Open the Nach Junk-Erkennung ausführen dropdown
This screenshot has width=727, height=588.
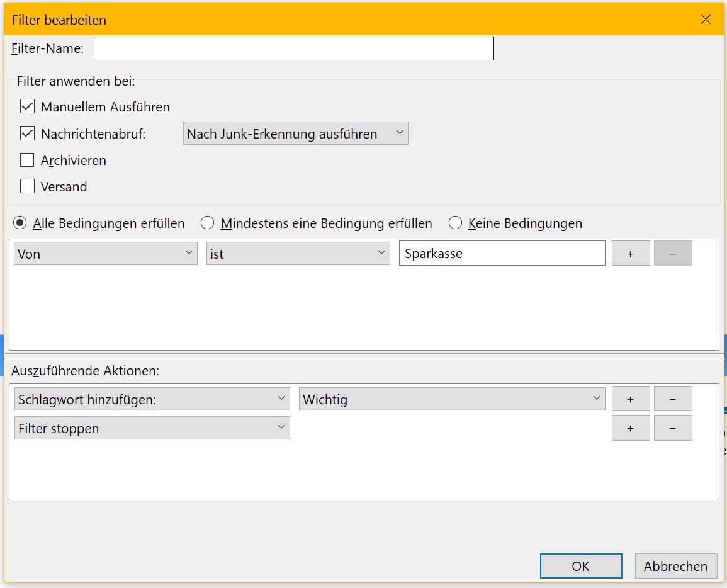click(x=295, y=133)
